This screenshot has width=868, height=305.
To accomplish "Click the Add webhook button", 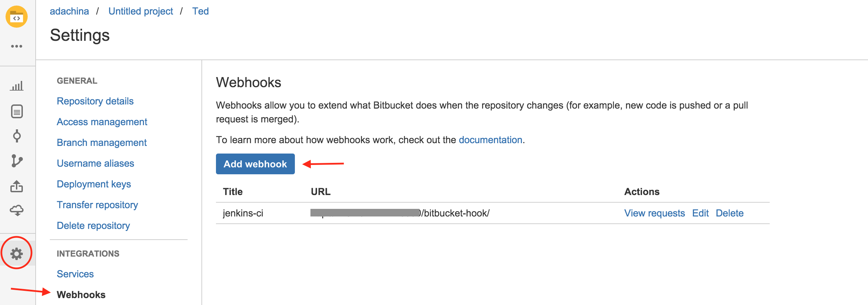I will coord(255,164).
